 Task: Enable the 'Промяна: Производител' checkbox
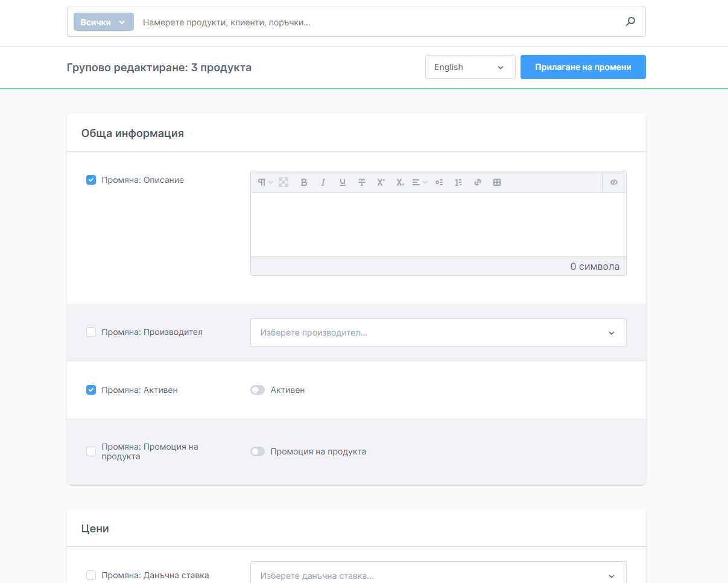click(91, 332)
